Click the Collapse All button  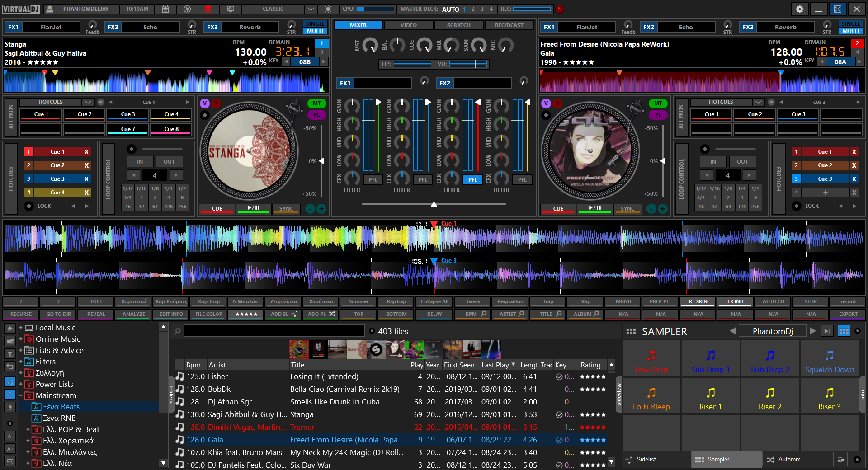tap(434, 301)
